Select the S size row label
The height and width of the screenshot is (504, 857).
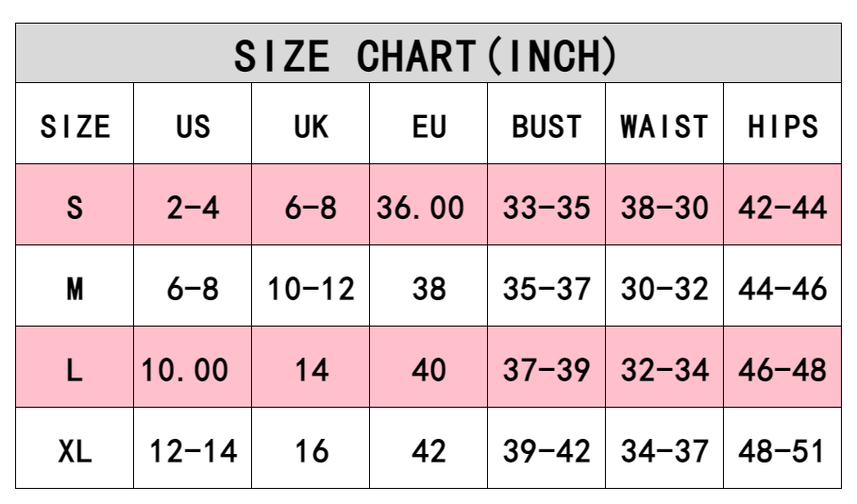(75, 207)
